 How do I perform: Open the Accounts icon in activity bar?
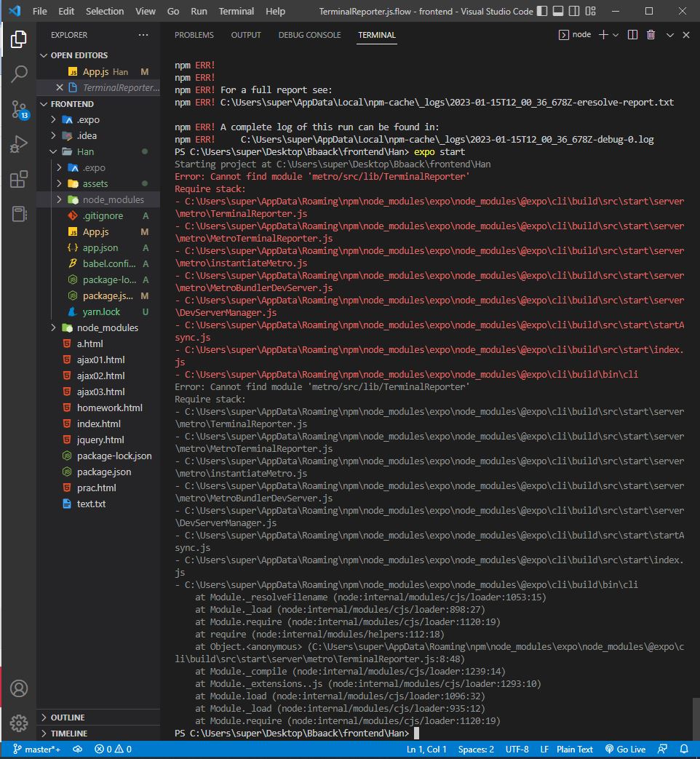click(19, 688)
